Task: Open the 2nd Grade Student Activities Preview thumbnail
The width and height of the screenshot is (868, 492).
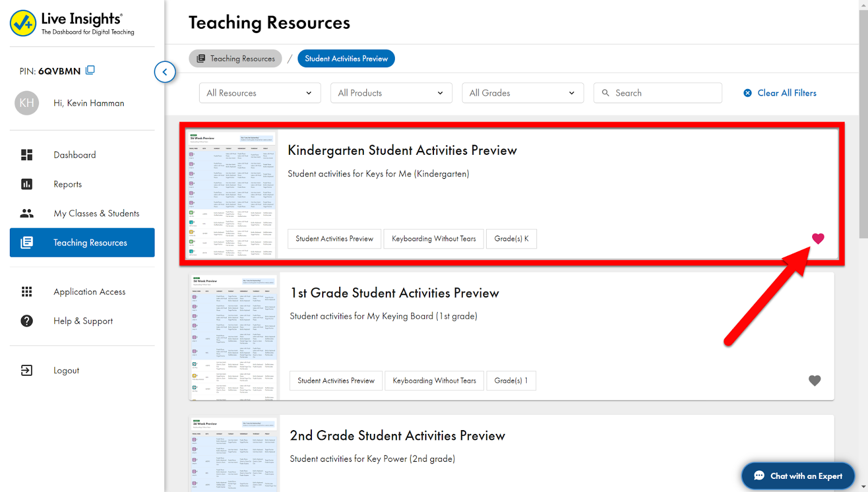Action: click(x=234, y=454)
